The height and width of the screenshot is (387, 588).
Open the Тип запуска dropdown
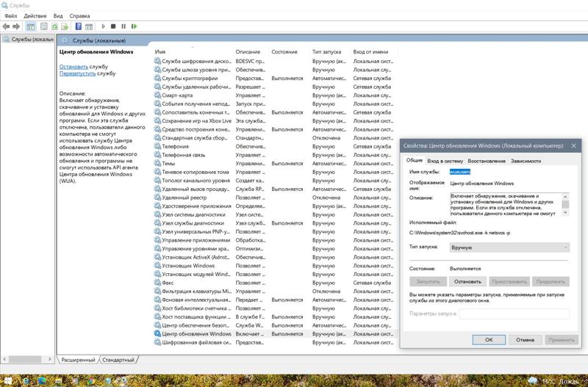pos(509,247)
